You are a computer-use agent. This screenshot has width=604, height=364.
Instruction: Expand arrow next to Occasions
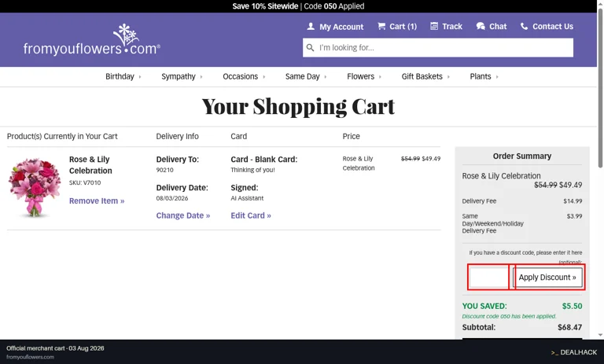(264, 77)
